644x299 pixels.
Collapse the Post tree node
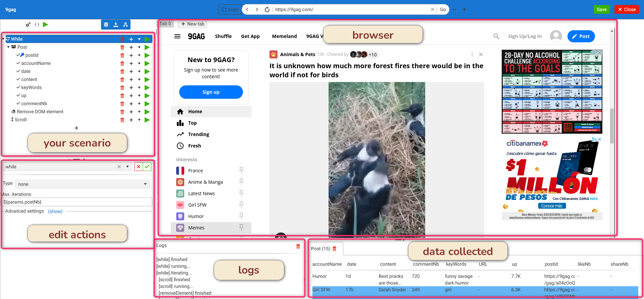8,47
